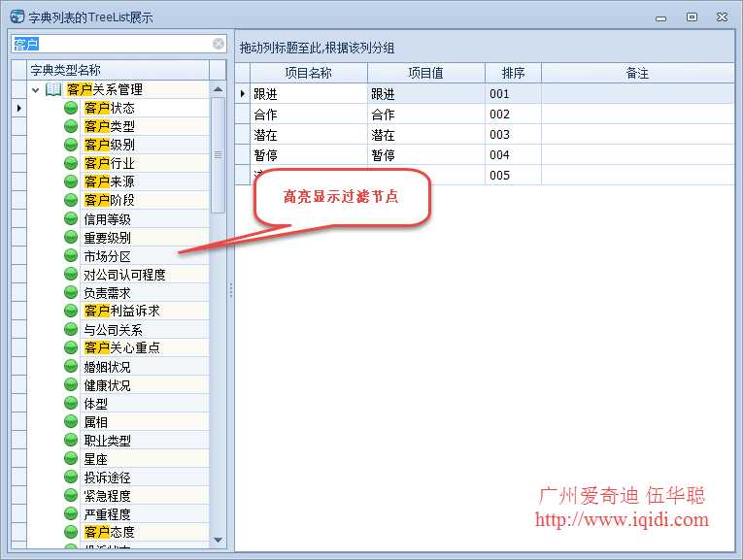This screenshot has width=743, height=560.
Task: Click green icon next to 信用等级
Action: [x=71, y=219]
